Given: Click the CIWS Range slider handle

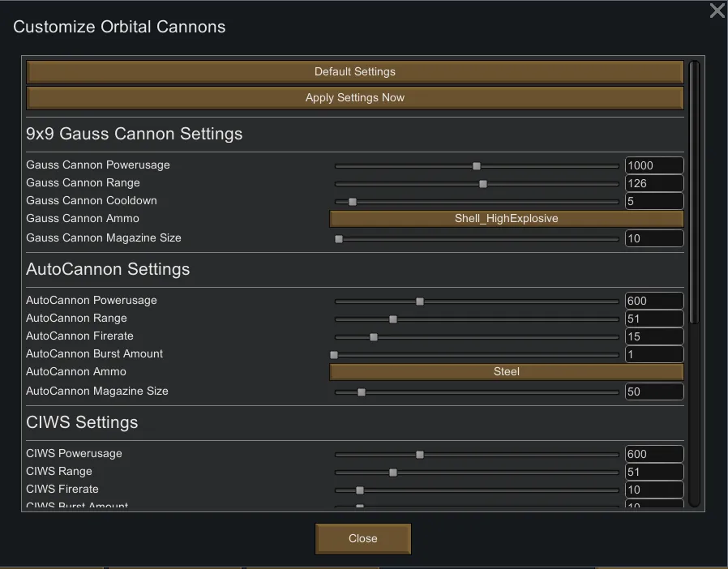Looking at the screenshot, I should [x=393, y=473].
